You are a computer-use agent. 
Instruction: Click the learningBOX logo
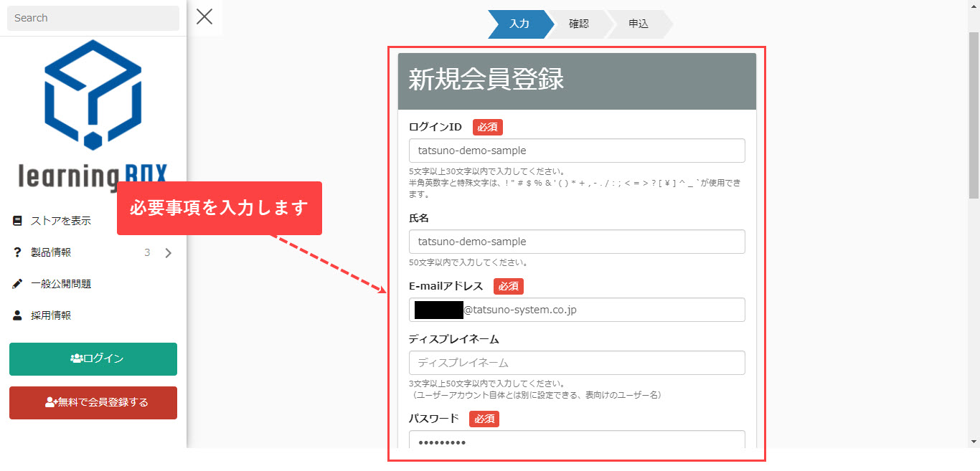pos(93,115)
